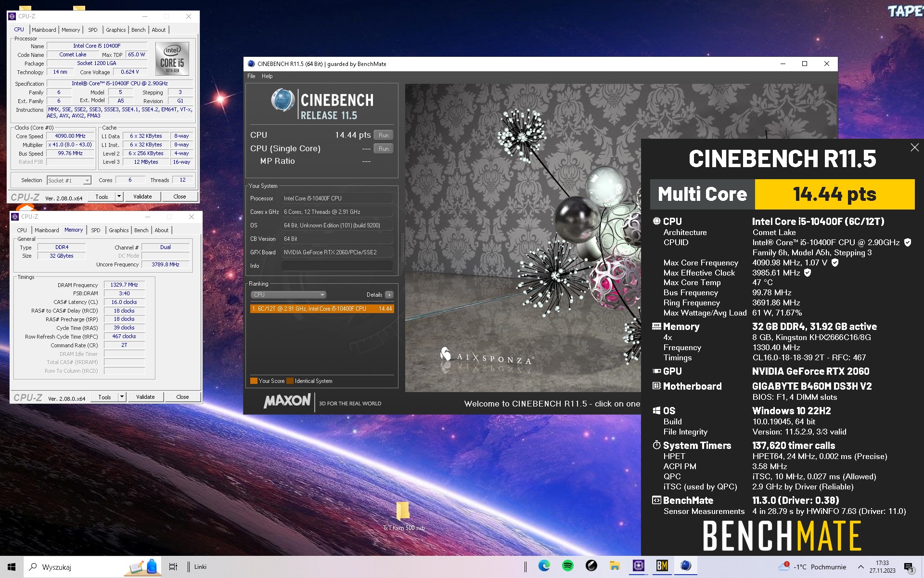Open the TXT Krm 500 sub desktop folder

(403, 516)
